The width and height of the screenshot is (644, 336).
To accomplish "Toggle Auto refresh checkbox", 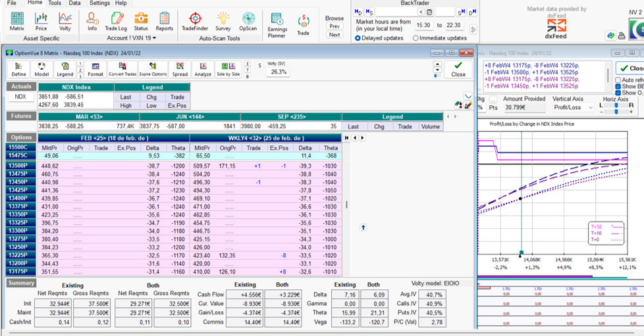I will (618, 80).
